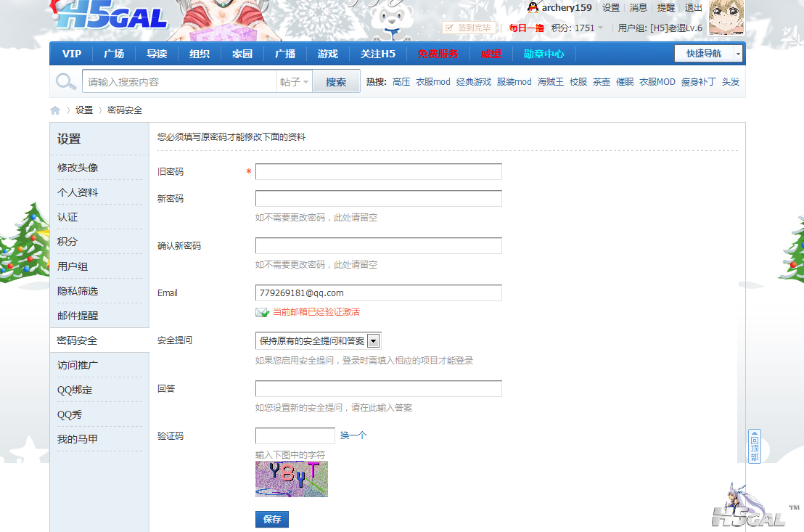Click the 旧密码 old password field

pos(378,172)
